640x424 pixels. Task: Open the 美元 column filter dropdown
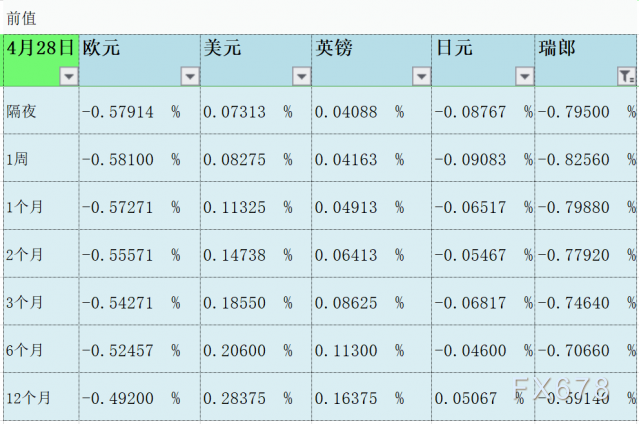coord(302,76)
